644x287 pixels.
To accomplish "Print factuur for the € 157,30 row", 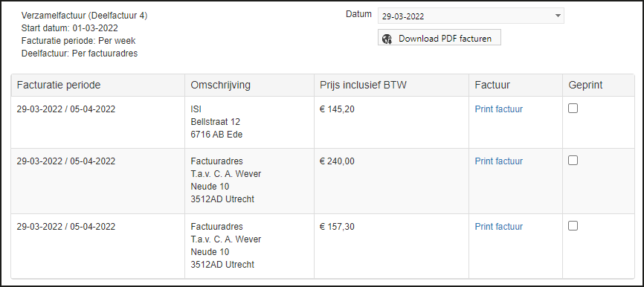I will [498, 227].
